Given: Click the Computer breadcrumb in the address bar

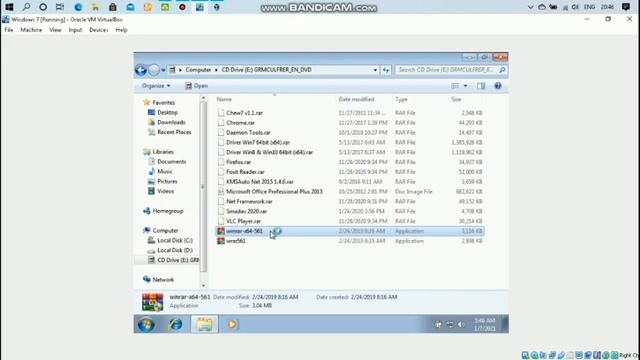Looking at the screenshot, I should pyautogui.click(x=198, y=70).
